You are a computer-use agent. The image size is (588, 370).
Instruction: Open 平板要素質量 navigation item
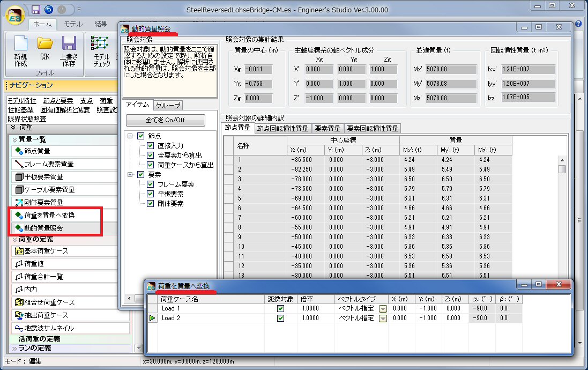click(x=64, y=176)
